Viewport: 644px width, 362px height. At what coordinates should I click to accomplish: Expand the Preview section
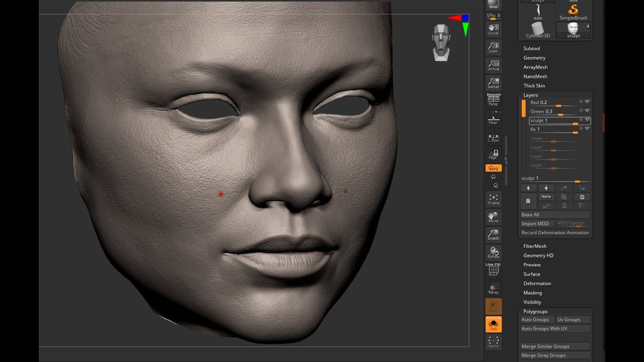[x=532, y=264]
